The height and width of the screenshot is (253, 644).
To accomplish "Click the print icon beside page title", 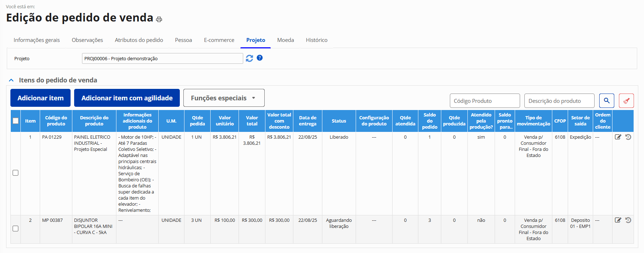I will click(159, 19).
